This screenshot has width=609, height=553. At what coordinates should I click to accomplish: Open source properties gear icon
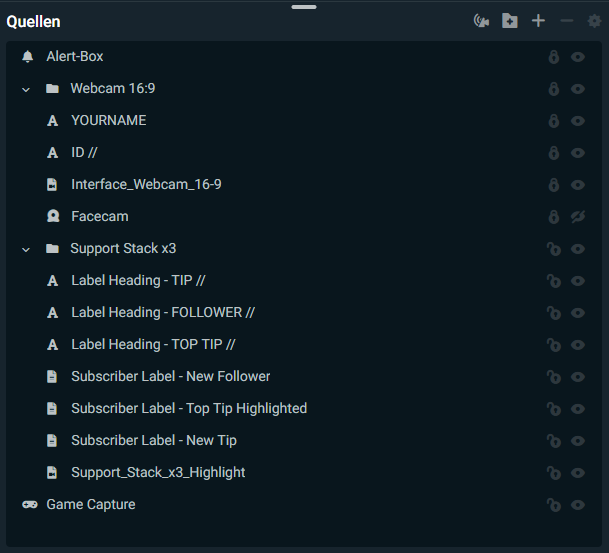pos(595,21)
